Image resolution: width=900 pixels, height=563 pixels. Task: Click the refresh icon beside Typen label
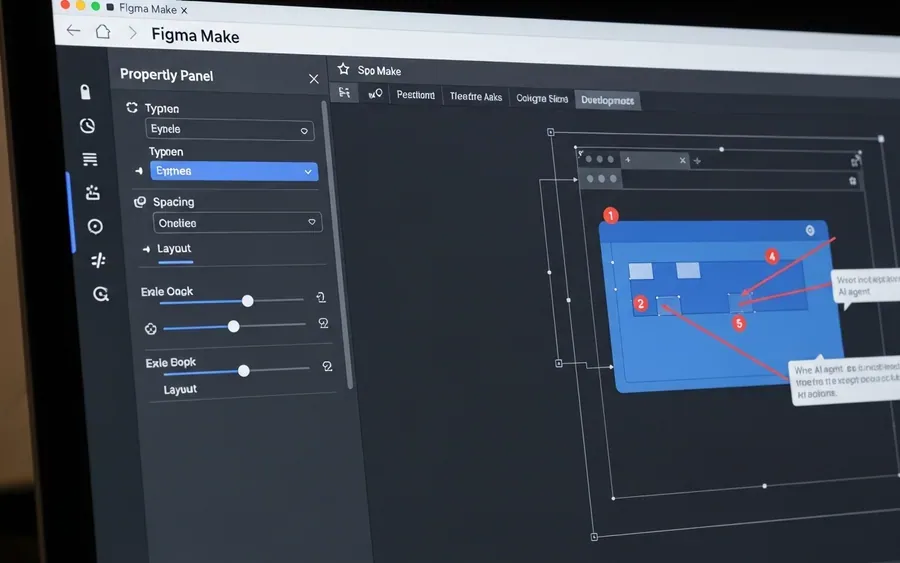click(x=132, y=107)
